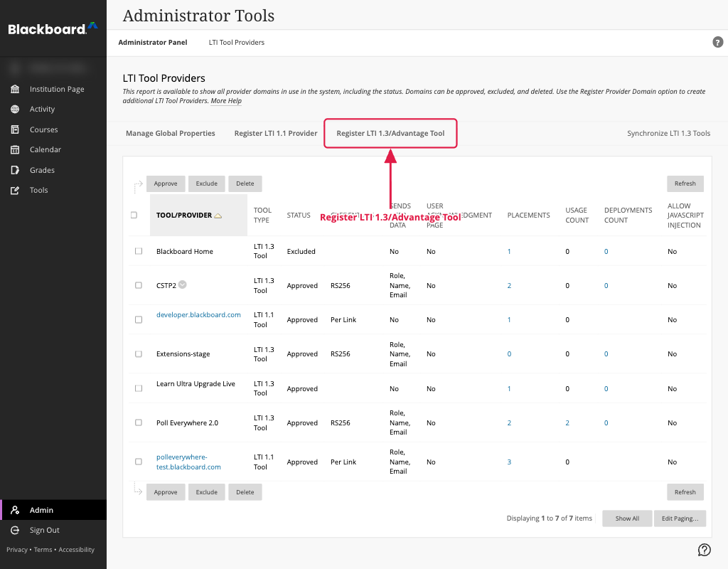Check the Poll Everywhere 2.0 row checkbox
The image size is (728, 569).
click(139, 422)
